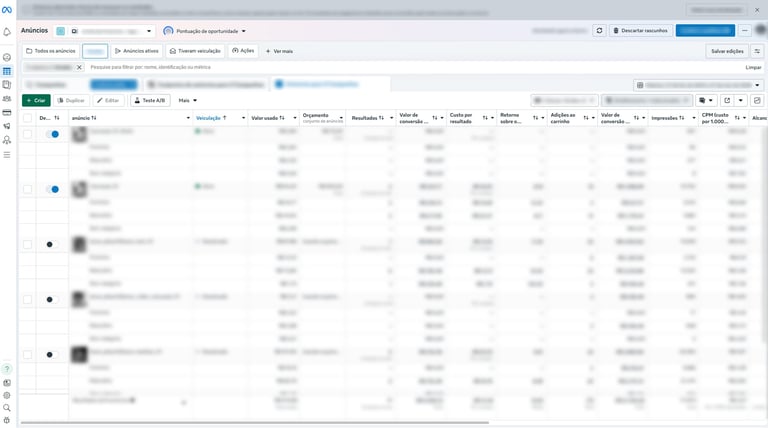Open the billing card icon in sidebar
This screenshot has height=428, width=768.
7,112
